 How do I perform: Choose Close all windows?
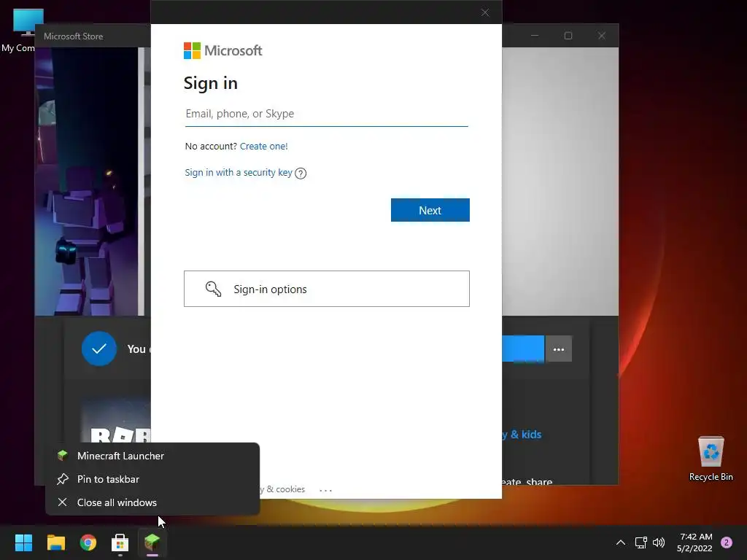[x=152, y=502]
